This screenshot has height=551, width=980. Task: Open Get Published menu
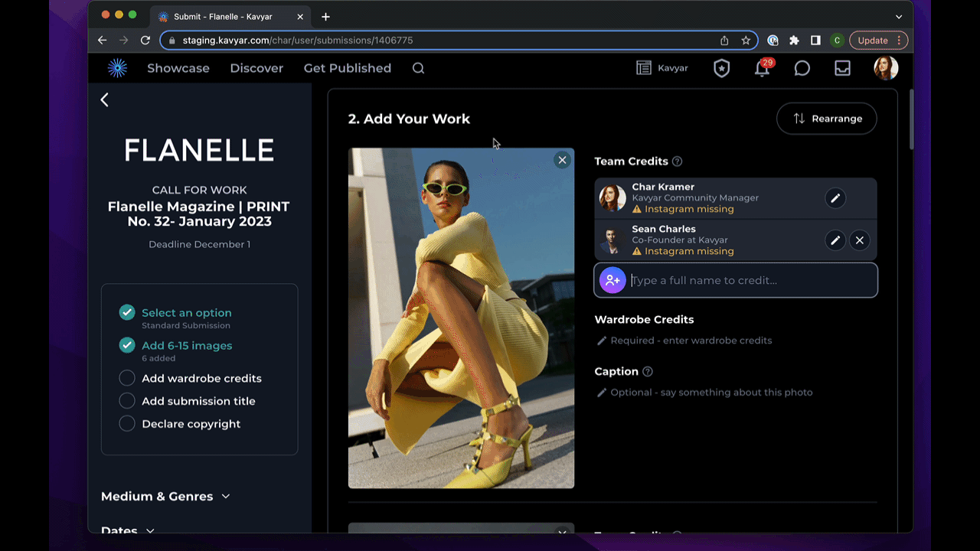pos(348,68)
